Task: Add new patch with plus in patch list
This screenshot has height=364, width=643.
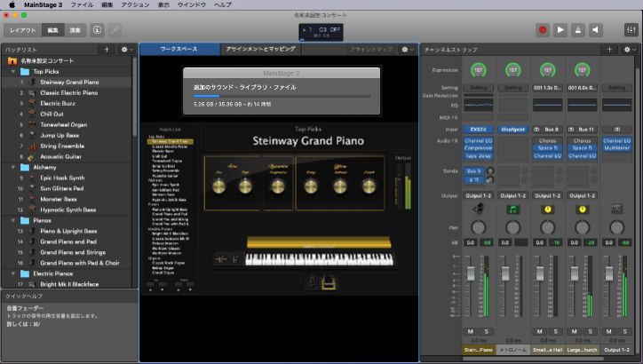Action: tap(107, 50)
